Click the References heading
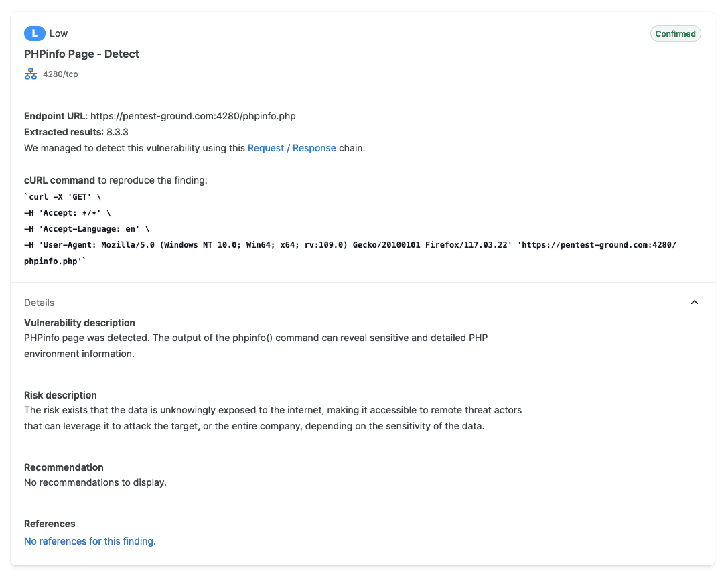The height and width of the screenshot is (578, 728). point(50,524)
